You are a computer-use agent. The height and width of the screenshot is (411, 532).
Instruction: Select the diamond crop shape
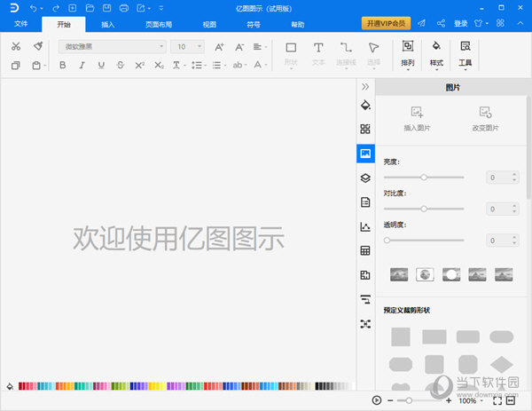pos(502,365)
